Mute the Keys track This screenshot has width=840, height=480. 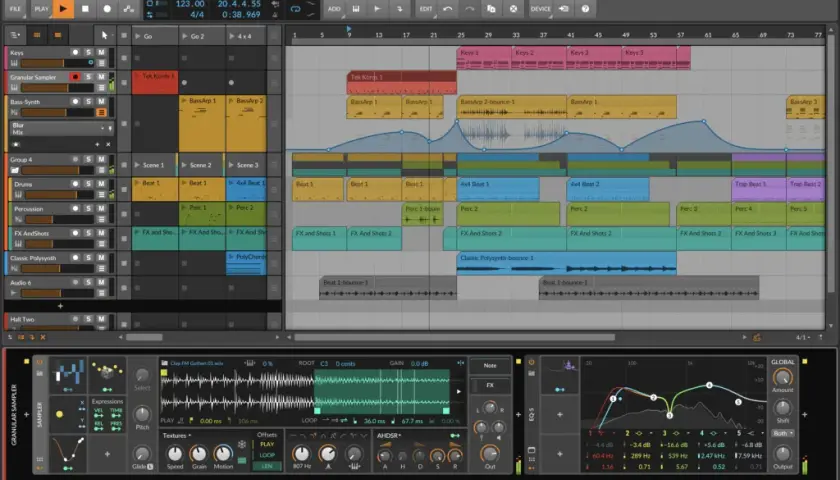(x=101, y=52)
